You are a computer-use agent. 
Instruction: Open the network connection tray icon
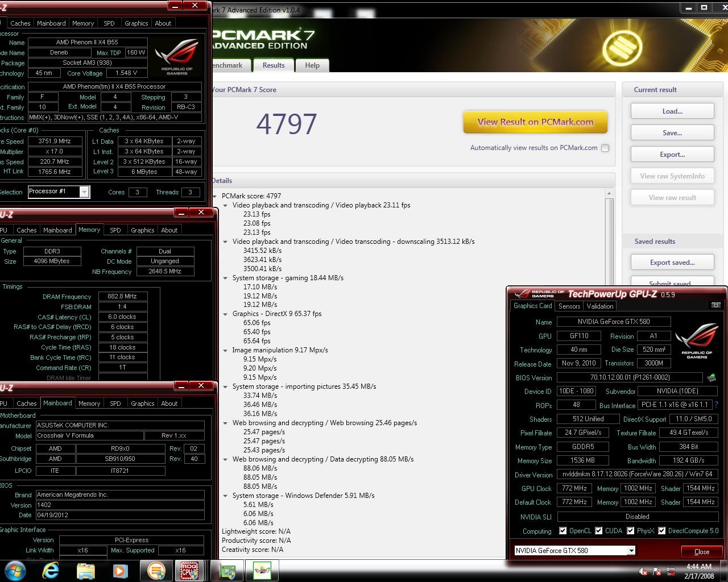[671, 571]
